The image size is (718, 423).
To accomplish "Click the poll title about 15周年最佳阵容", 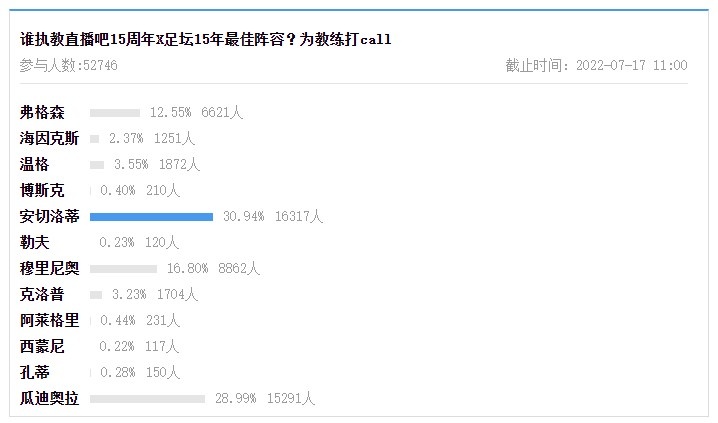I will point(206,39).
